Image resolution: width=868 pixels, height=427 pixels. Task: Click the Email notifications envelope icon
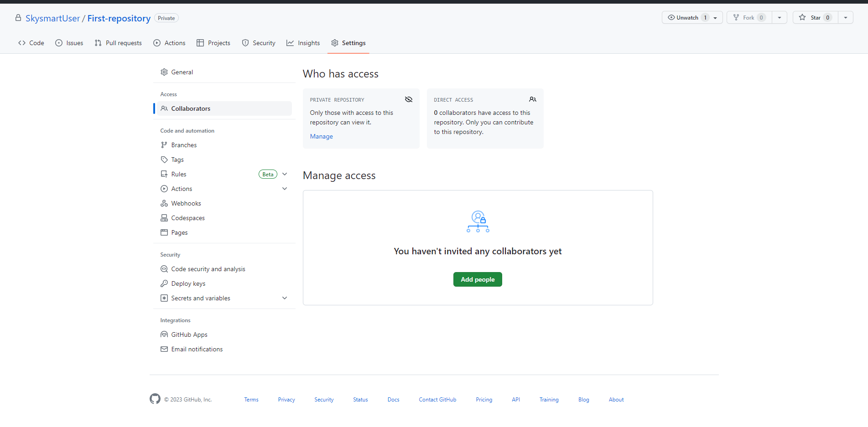tap(164, 349)
